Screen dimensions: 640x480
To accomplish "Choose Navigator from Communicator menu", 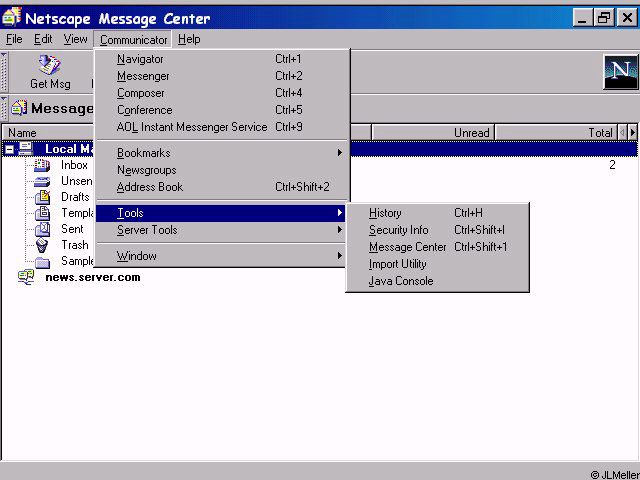I will click(221, 59).
